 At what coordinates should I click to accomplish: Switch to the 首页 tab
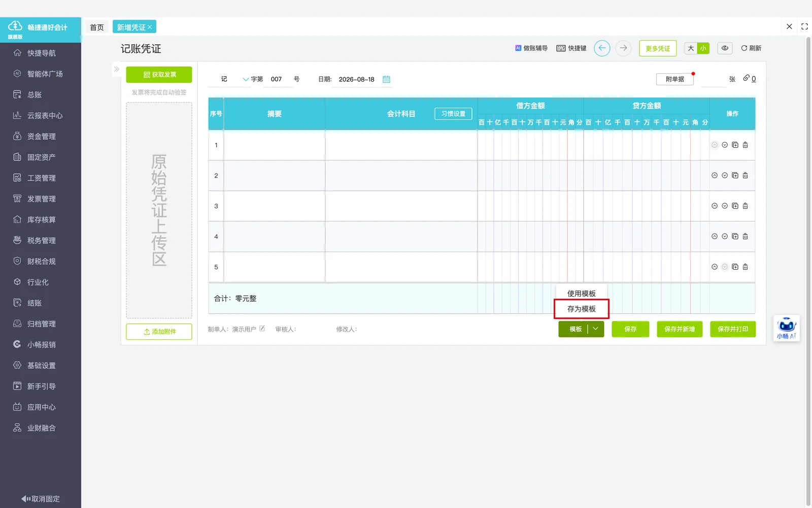[x=97, y=27]
